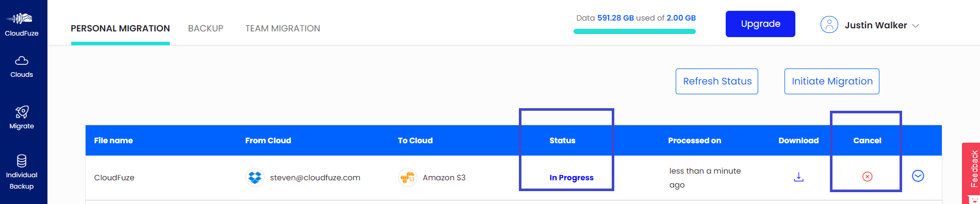Image resolution: width=980 pixels, height=204 pixels.
Task: Open the CloudFuze logo home
Action: tap(21, 24)
